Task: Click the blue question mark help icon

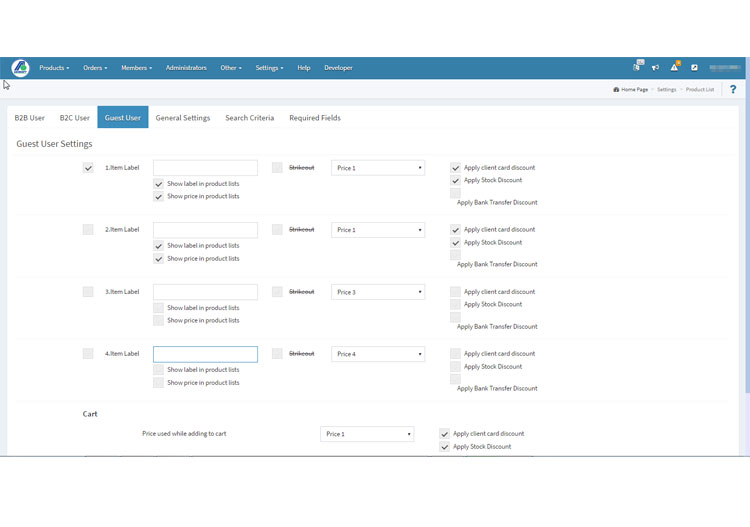Action: pos(732,90)
